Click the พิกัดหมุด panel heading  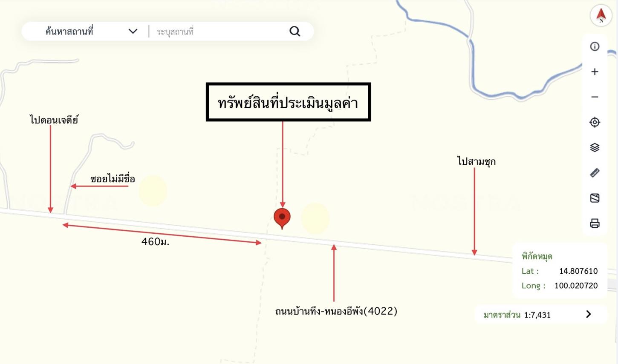[537, 256]
